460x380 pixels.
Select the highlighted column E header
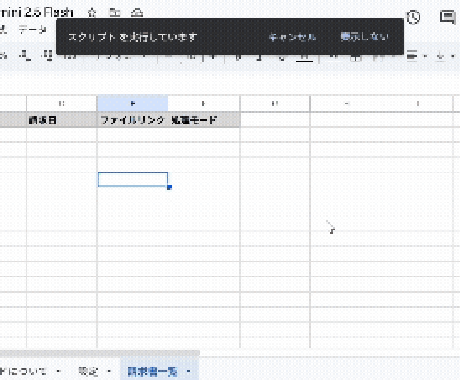(x=132, y=103)
